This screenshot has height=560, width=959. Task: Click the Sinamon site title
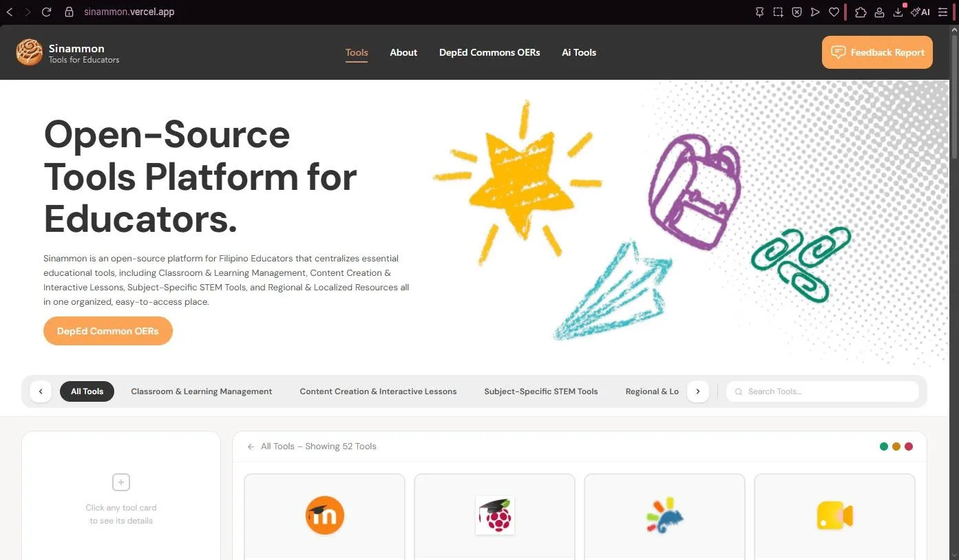tap(76, 48)
